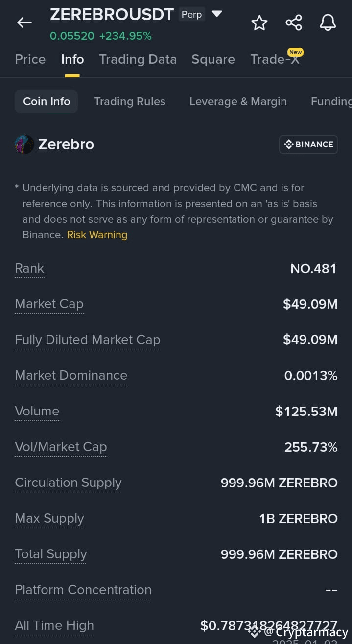The image size is (352, 644).
Task: Add ZEREBROUSDT to favorites via star icon
Action: (259, 23)
